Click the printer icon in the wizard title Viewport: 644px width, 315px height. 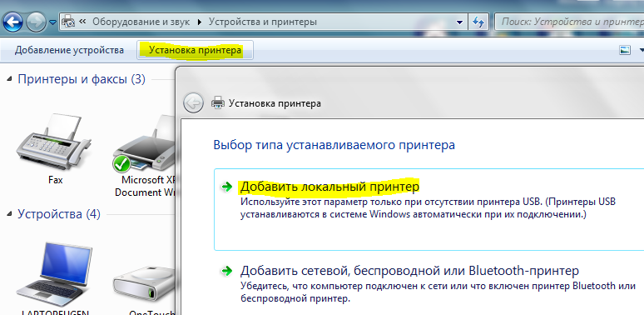pyautogui.click(x=218, y=102)
